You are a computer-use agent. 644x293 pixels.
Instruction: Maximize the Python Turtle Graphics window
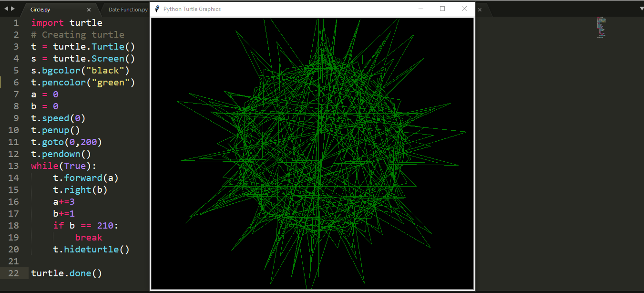tap(442, 9)
